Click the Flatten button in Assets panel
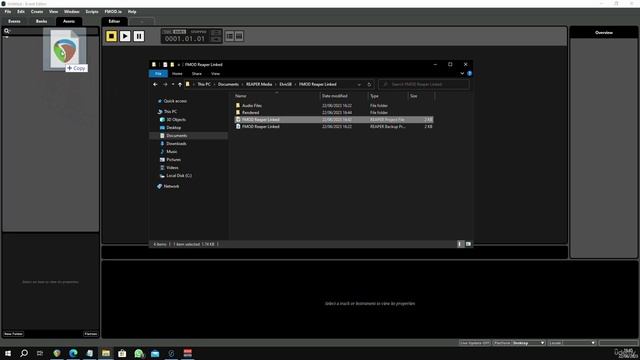This screenshot has width=640, height=360. pyautogui.click(x=91, y=334)
